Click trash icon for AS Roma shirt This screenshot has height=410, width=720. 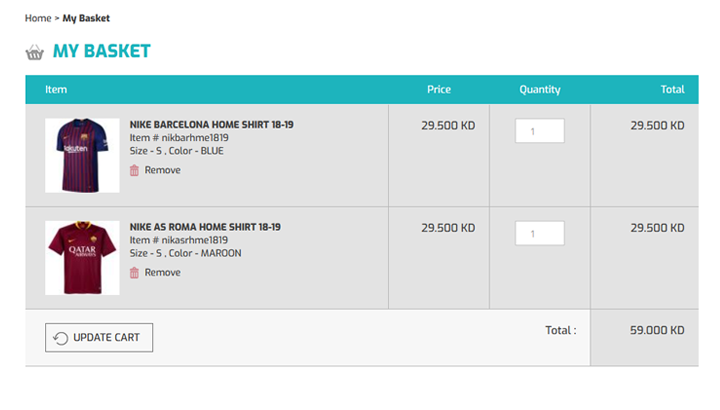pos(134,273)
